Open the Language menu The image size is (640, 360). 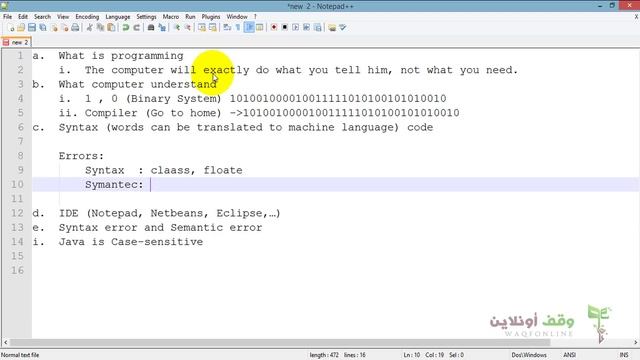point(118,17)
